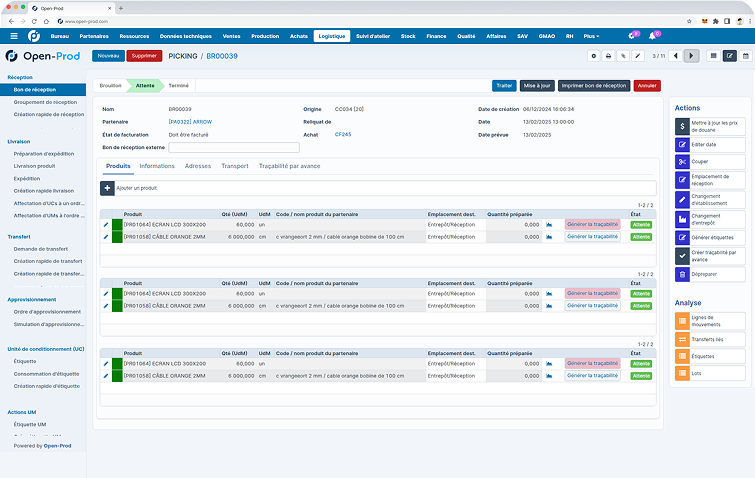Go to the previous record arrow
Image resolution: width=755 pixels, height=478 pixels.
coord(676,56)
